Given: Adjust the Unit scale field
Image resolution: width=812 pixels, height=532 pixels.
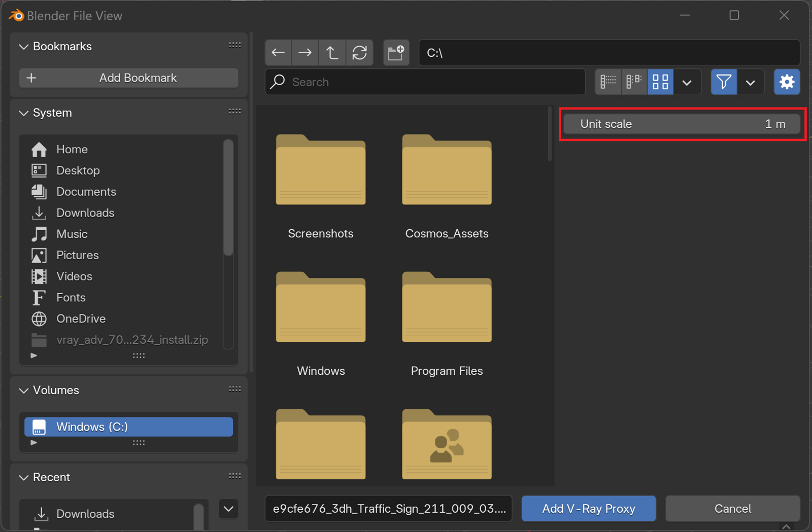Looking at the screenshot, I should click(682, 124).
